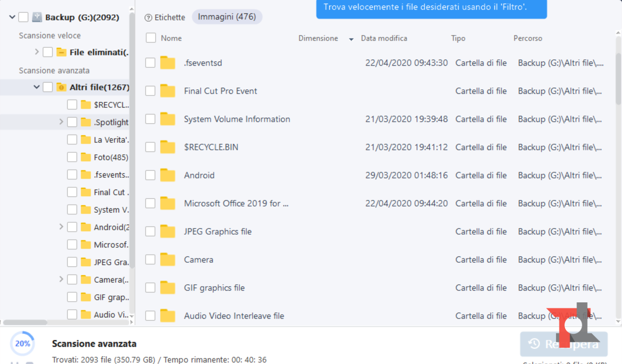Click the Android folder icon in file list
622x364 pixels.
pos(168,175)
